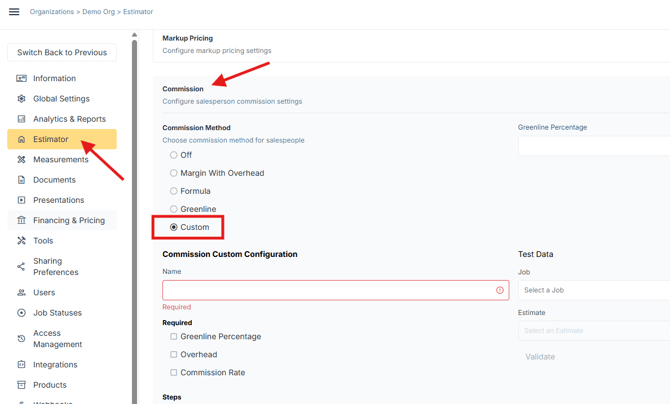Click the Presentations play icon
Viewport: 670px width, 404px height.
pos(21,200)
